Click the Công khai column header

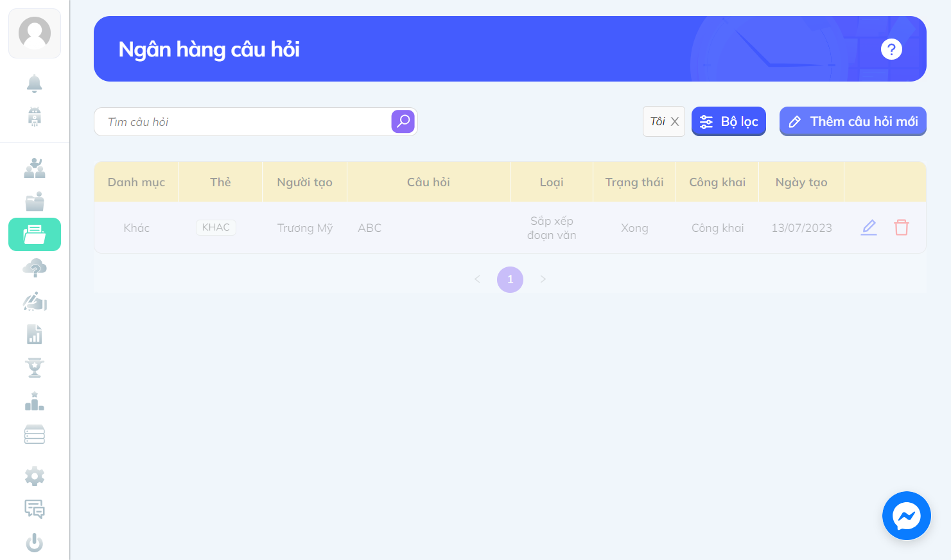(717, 182)
